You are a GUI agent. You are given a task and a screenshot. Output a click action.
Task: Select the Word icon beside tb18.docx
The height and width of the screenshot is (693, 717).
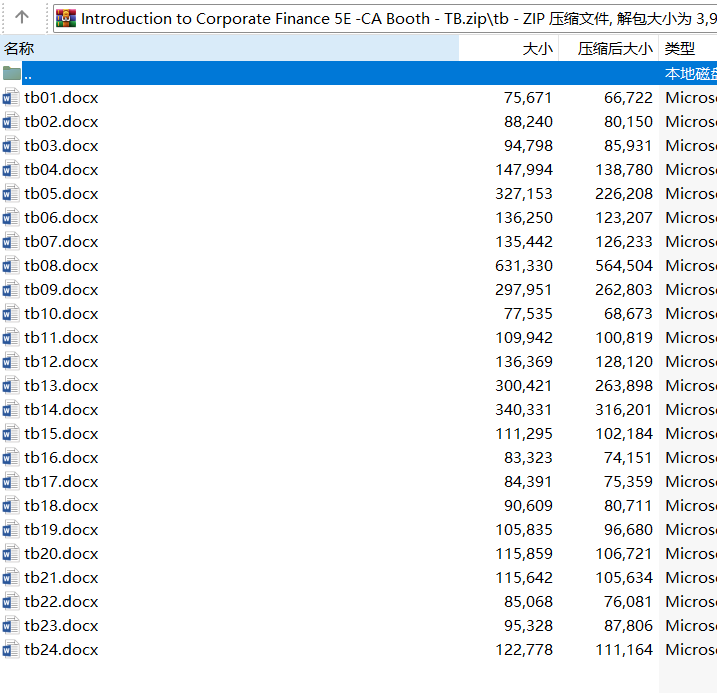pyautogui.click(x=11, y=506)
